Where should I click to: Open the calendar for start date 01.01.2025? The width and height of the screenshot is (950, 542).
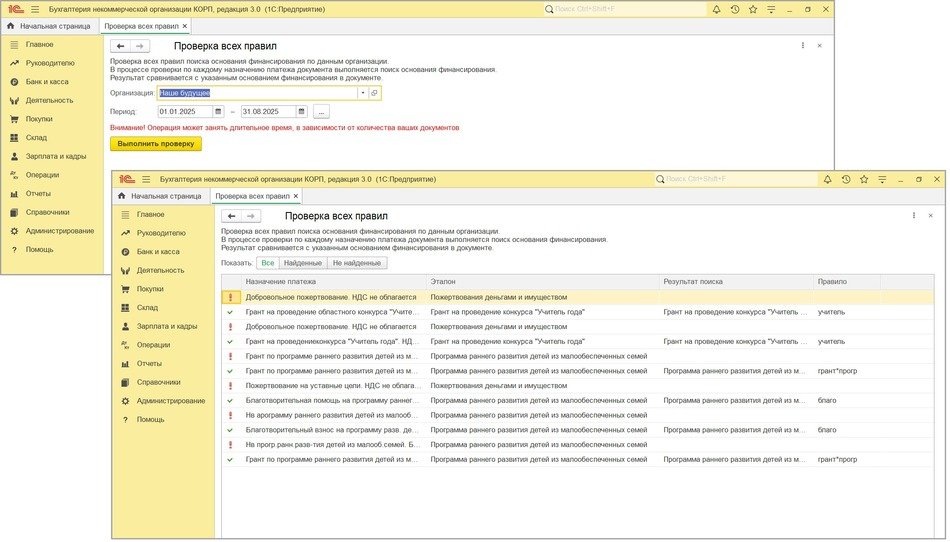pyautogui.click(x=219, y=112)
